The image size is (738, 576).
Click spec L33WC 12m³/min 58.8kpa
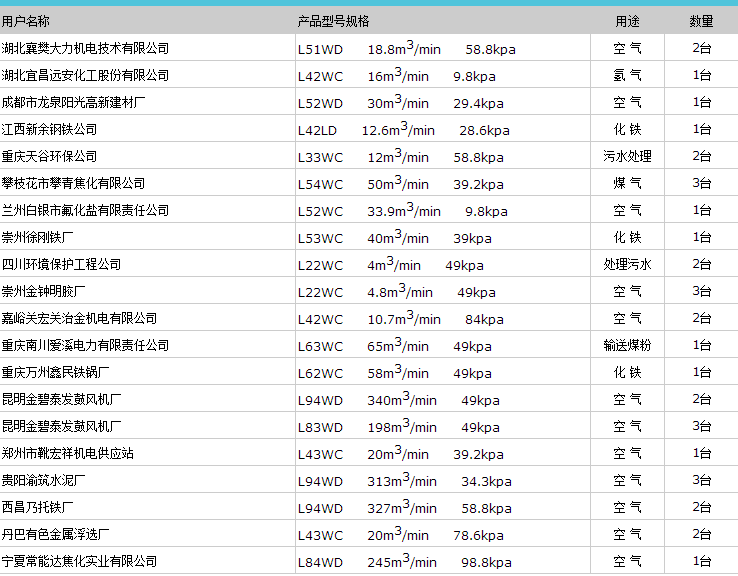(x=401, y=157)
